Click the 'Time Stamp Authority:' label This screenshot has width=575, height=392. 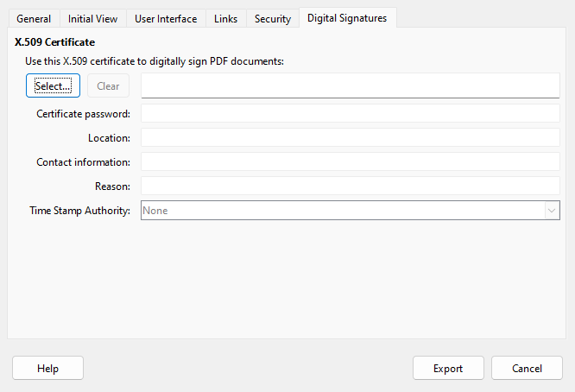(80, 211)
